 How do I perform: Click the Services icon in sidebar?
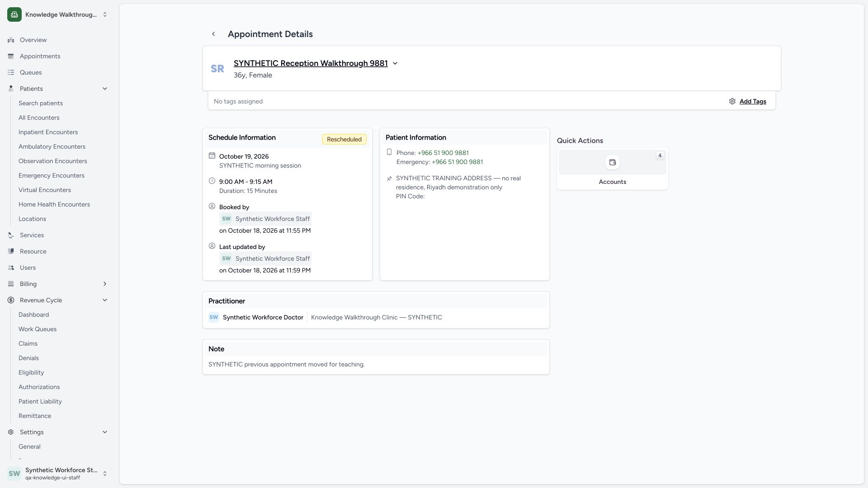pos(11,235)
